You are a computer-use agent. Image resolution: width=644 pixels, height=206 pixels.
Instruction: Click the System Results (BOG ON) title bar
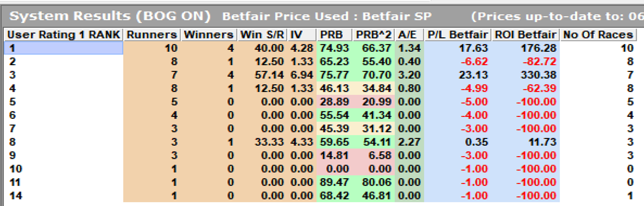pos(322,16)
